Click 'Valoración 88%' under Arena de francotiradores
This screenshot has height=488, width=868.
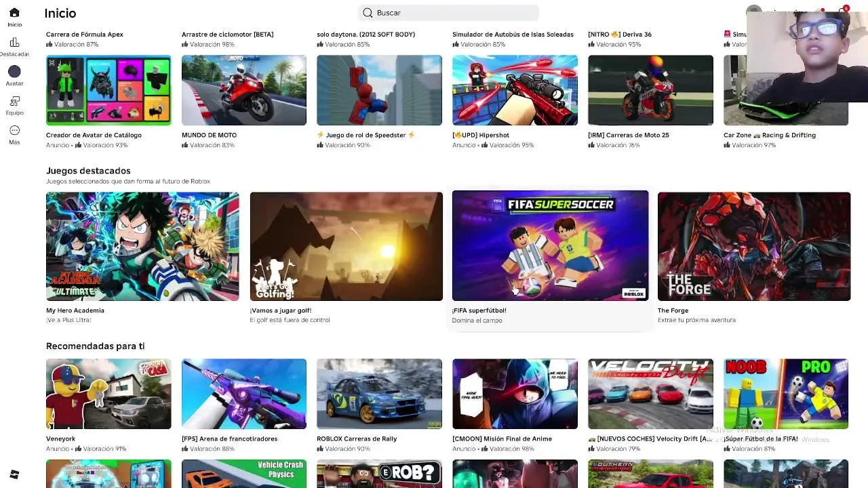212,449
